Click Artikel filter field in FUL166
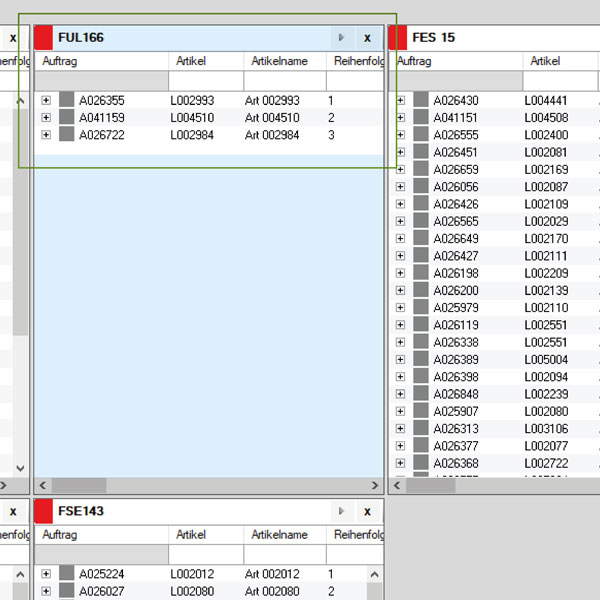This screenshot has width=600, height=600. pos(205,81)
